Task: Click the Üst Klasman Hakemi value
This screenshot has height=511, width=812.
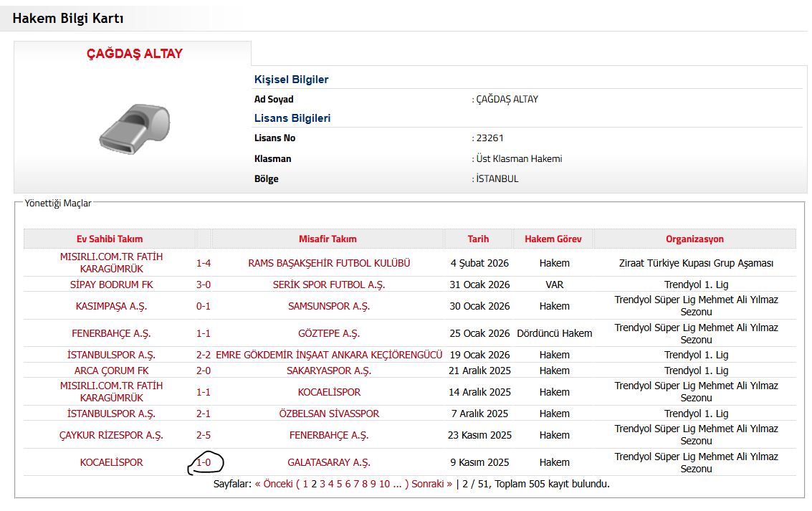Action: click(519, 158)
